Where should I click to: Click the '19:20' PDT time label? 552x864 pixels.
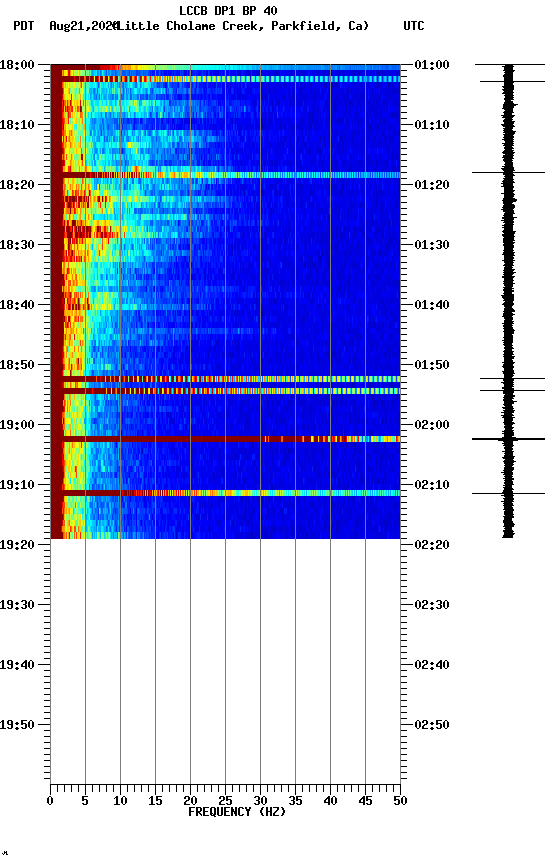click(x=17, y=545)
